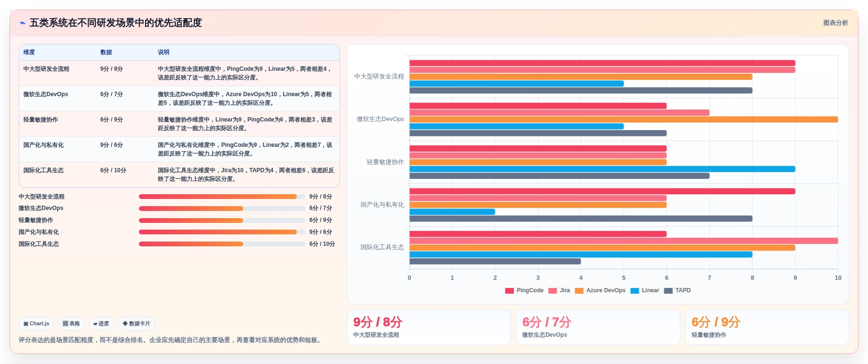Click the footnote starting 评分表达的是场景匹配程度
The width and height of the screenshot is (868, 364).
tap(171, 340)
